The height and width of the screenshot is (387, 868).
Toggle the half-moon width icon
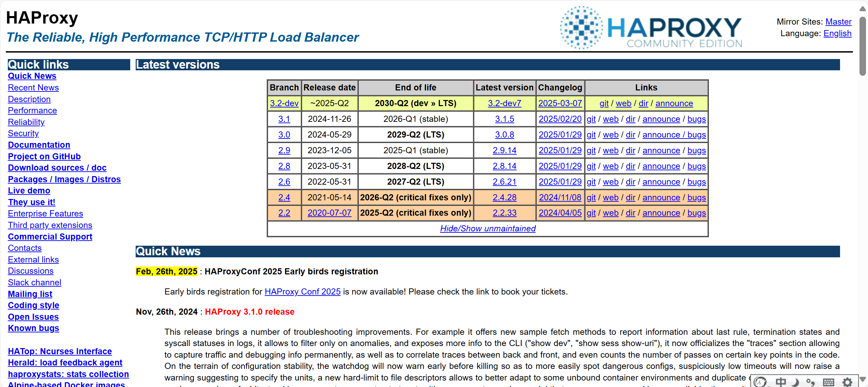pyautogui.click(x=795, y=382)
